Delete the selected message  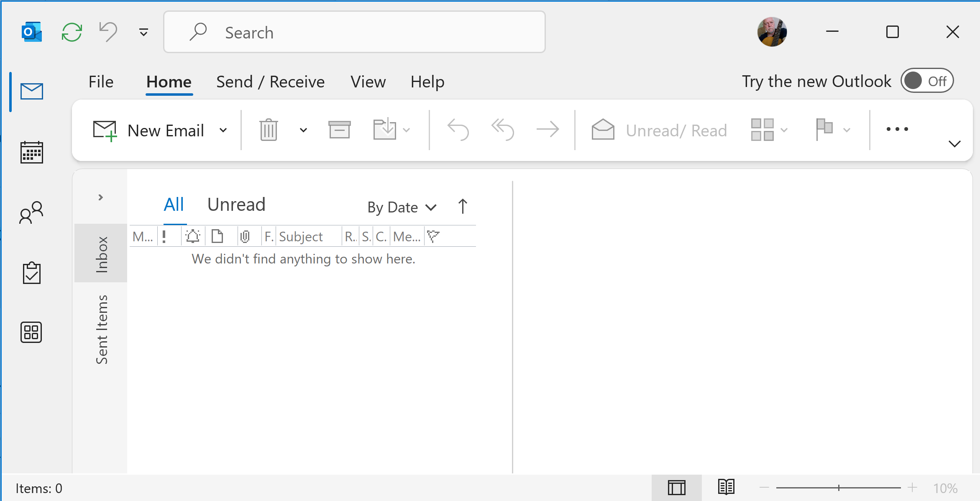coord(268,130)
